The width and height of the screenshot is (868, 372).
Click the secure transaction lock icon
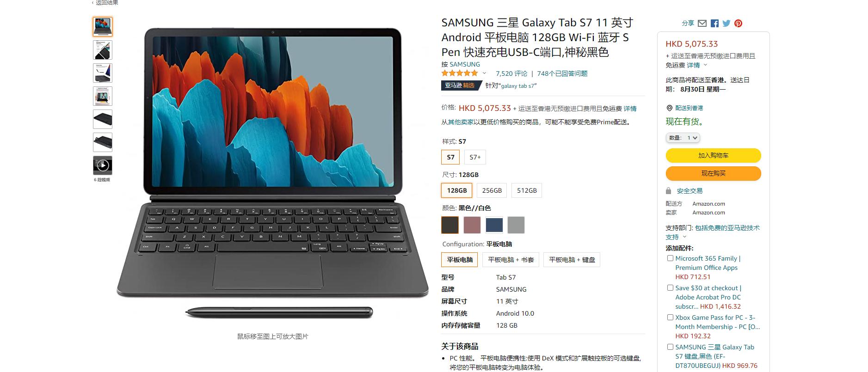tap(668, 190)
